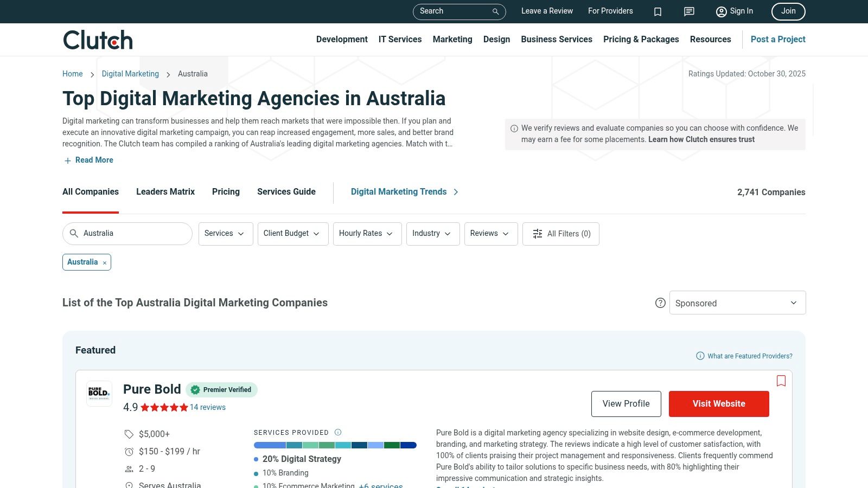Click the sort help question mark icon

[x=660, y=303]
